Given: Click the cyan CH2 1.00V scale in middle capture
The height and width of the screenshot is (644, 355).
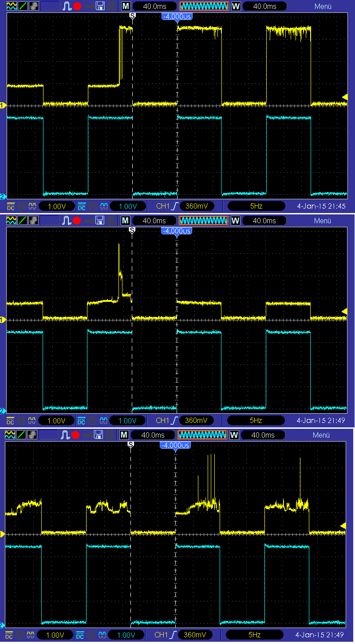Looking at the screenshot, I should pyautogui.click(x=128, y=420).
